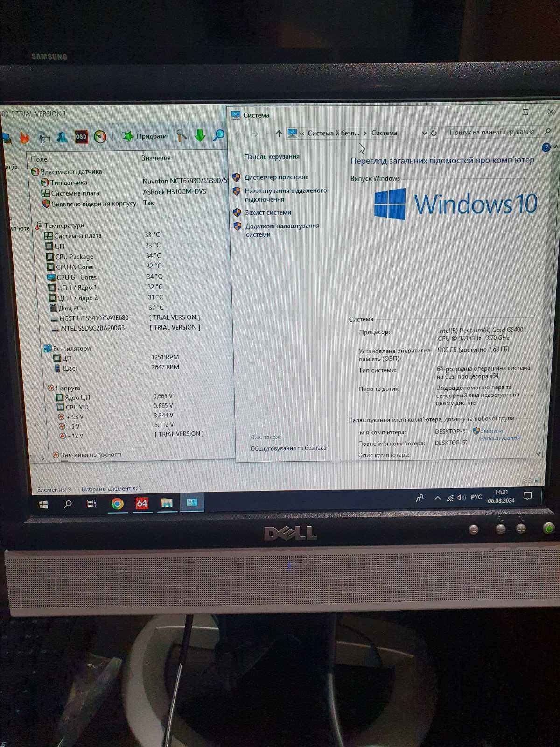The width and height of the screenshot is (560, 747).
Task: Click the computer icon in the address bar
Action: 292,133
